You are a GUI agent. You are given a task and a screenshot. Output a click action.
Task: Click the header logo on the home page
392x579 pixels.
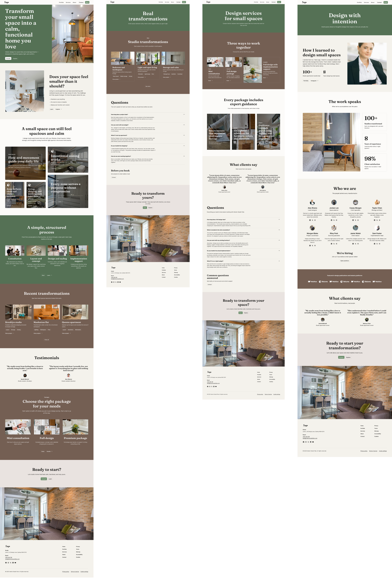7,2
